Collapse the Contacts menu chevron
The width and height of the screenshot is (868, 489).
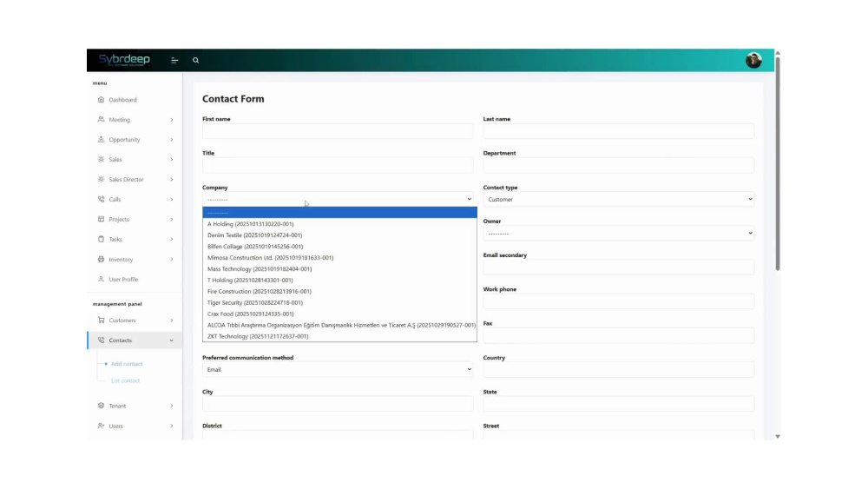(172, 340)
